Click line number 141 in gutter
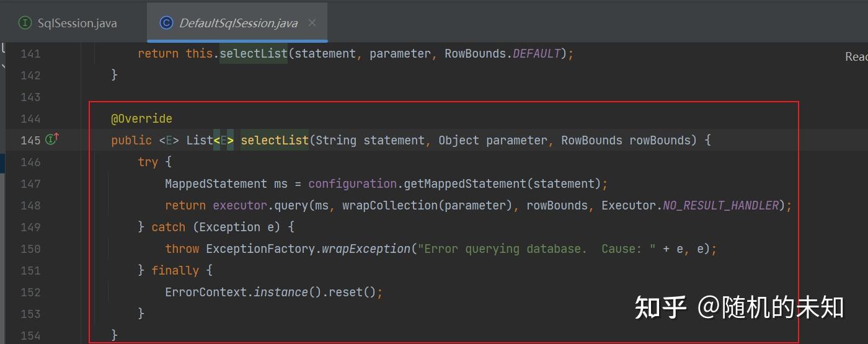Image resolution: width=868 pixels, height=344 pixels. [30, 54]
